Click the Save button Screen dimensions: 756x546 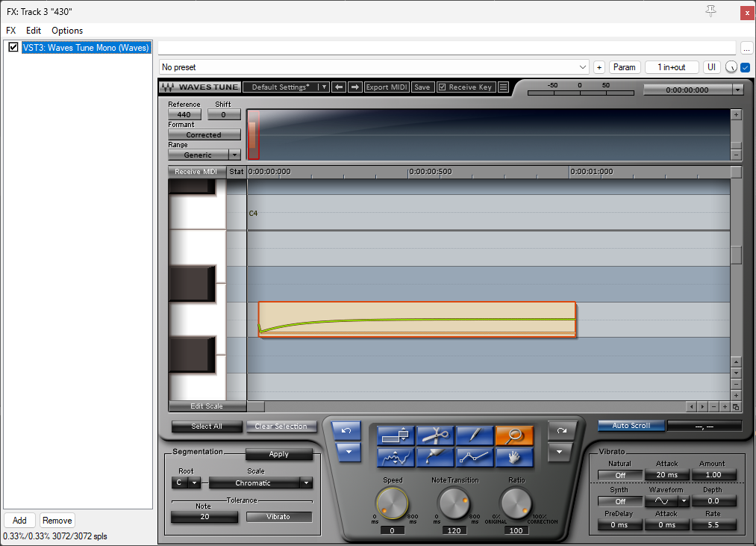click(x=422, y=87)
